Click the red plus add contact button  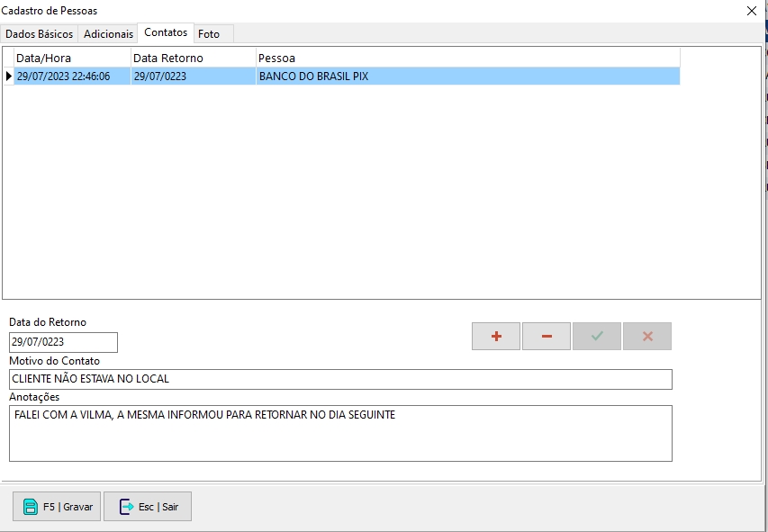point(495,337)
